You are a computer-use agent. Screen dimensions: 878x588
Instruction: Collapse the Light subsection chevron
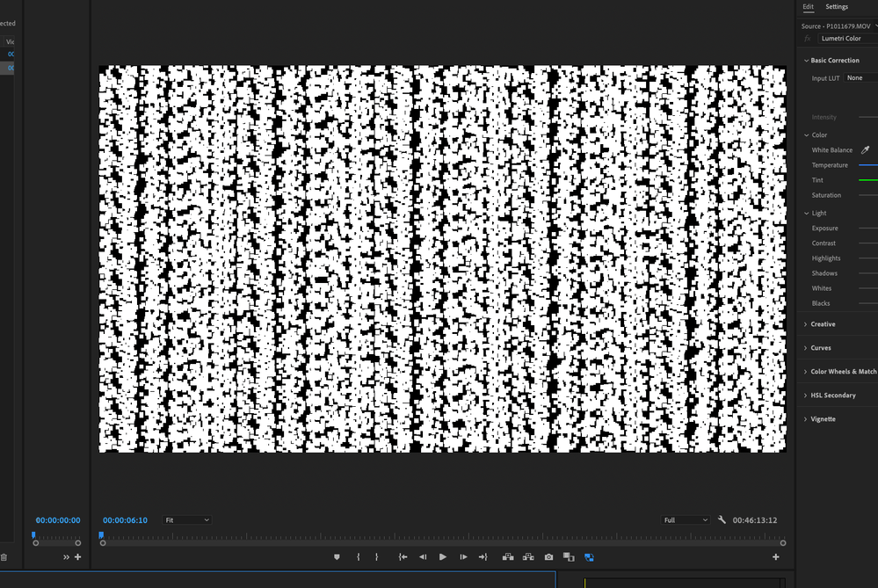(806, 214)
